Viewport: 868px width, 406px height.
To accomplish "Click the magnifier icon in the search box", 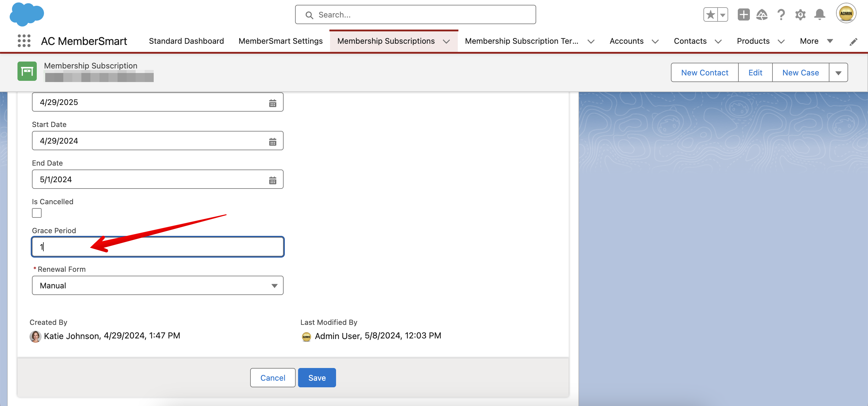I will 309,15.
